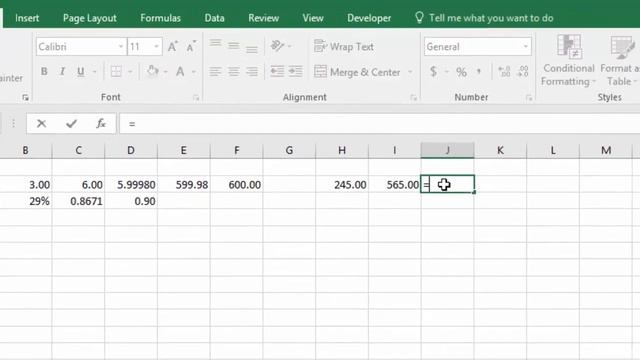Open Merge & Center dropdown arrow
The width and height of the screenshot is (640, 360).
(410, 72)
